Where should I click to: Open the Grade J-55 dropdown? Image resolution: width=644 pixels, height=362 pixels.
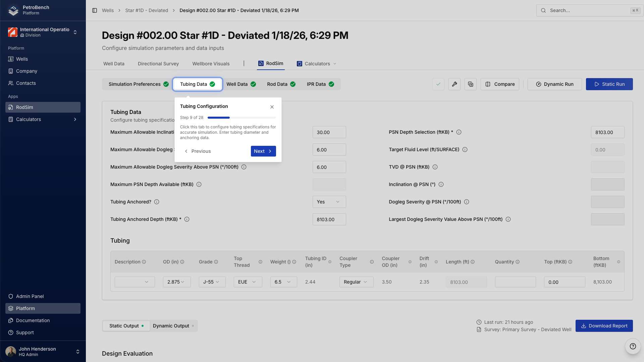coord(212,282)
